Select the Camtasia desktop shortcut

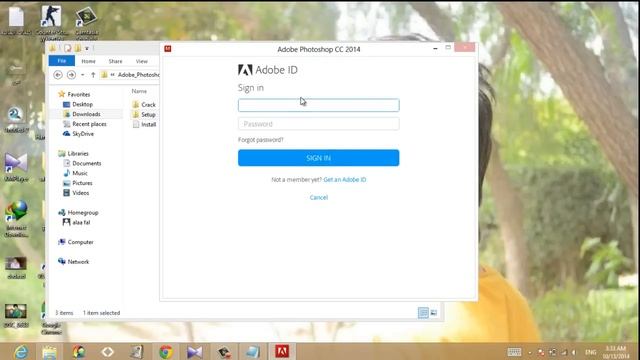pyautogui.click(x=87, y=22)
